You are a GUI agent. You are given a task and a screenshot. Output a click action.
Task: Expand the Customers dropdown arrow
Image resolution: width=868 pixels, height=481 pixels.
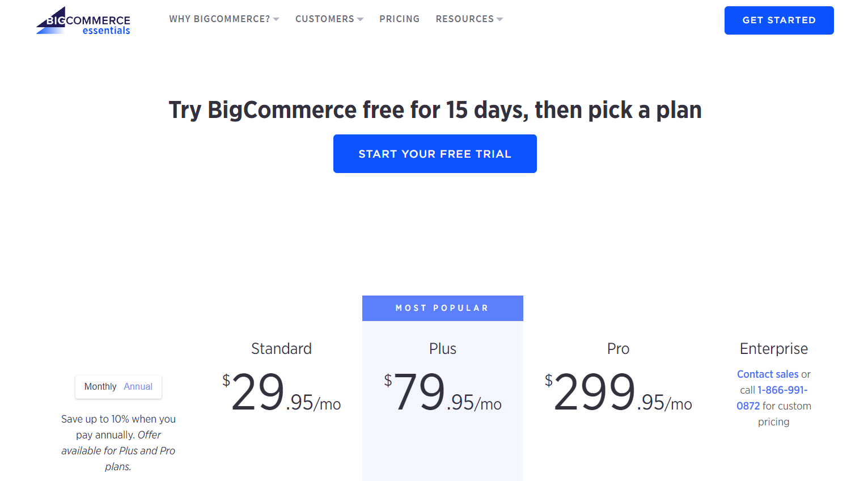click(360, 19)
